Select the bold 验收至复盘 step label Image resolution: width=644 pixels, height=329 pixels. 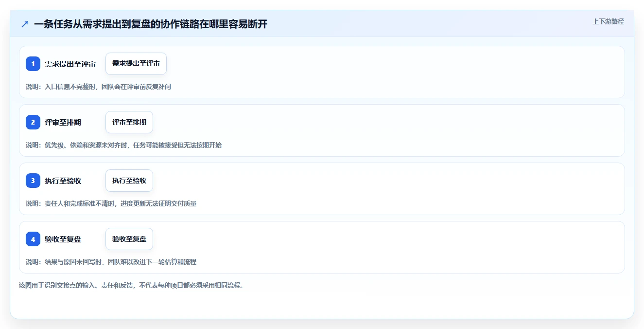(x=63, y=239)
